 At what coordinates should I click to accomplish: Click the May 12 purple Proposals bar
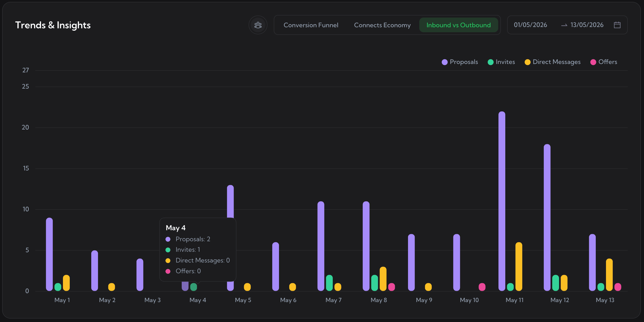[547, 217]
